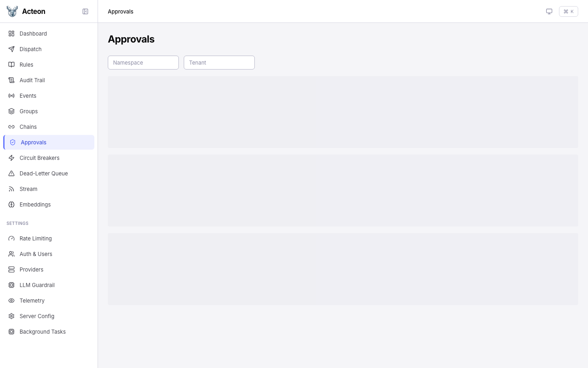Screen dimensions: 588x368
Task: Click the display icon in the top bar
Action: [x=549, y=11]
